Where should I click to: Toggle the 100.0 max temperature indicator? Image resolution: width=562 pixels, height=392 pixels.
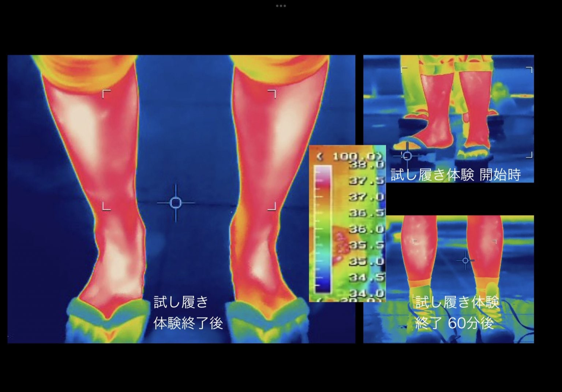348,155
